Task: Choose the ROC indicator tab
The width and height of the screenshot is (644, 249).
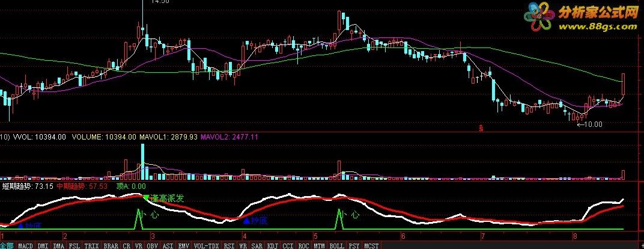Action: pos(303,246)
